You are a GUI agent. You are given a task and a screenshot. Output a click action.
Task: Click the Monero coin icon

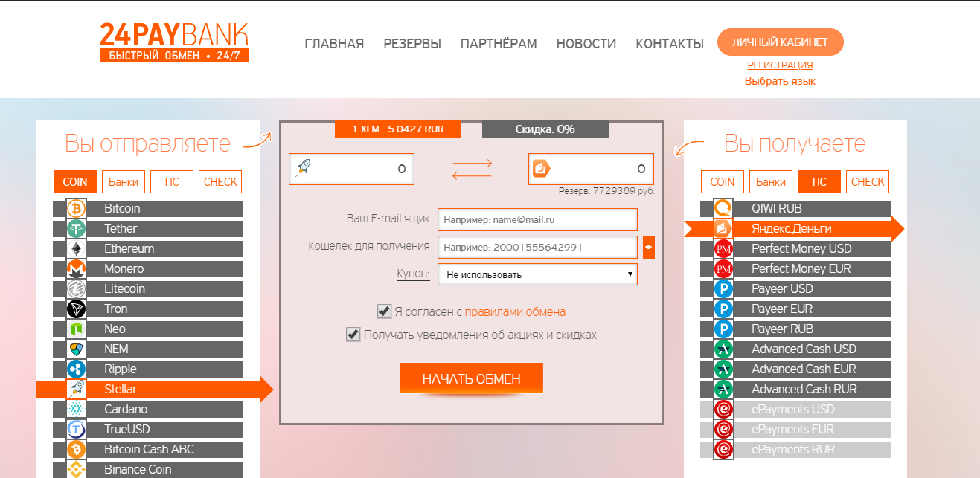pyautogui.click(x=76, y=269)
